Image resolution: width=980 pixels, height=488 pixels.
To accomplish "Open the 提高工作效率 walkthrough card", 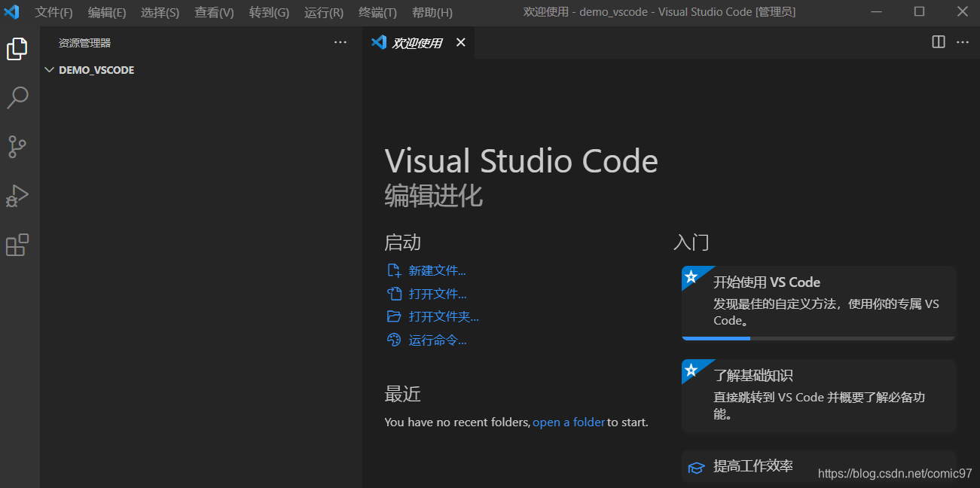I will click(819, 468).
